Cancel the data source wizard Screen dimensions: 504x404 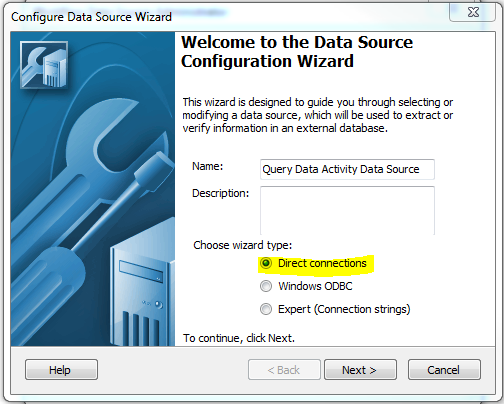(444, 370)
